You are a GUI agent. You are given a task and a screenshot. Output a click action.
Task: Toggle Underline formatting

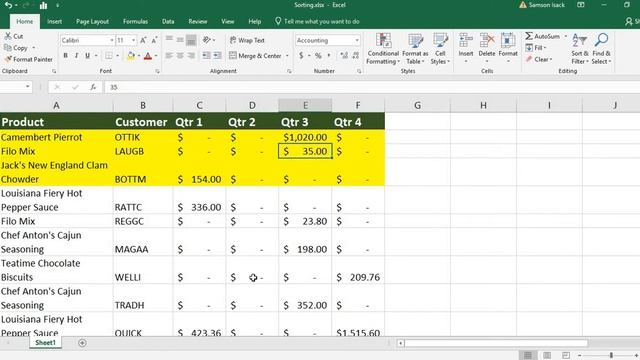coord(87,56)
